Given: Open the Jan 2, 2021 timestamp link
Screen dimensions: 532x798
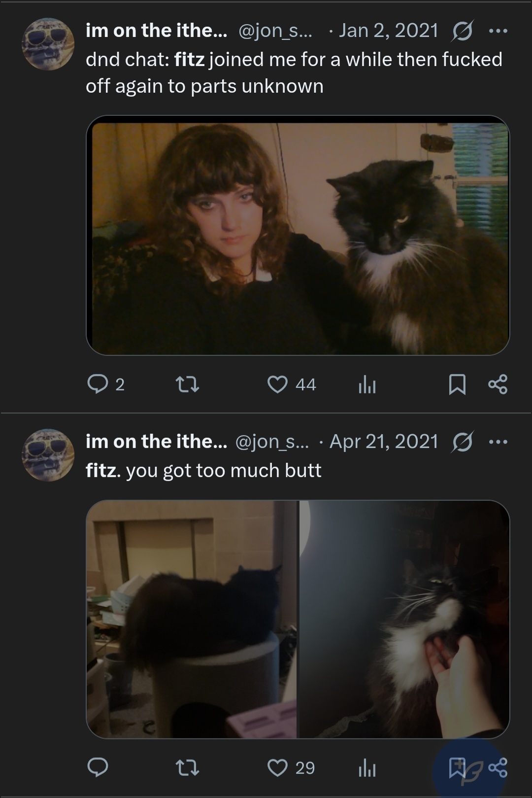Looking at the screenshot, I should (388, 31).
